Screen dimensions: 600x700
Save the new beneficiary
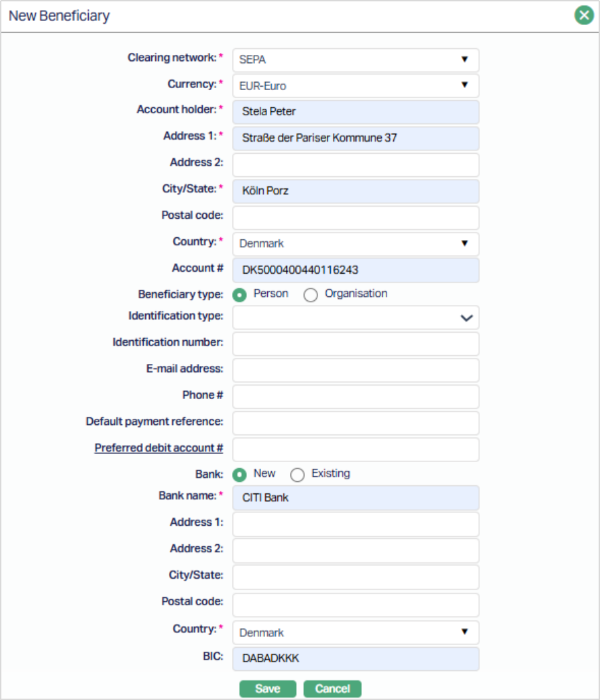268,688
